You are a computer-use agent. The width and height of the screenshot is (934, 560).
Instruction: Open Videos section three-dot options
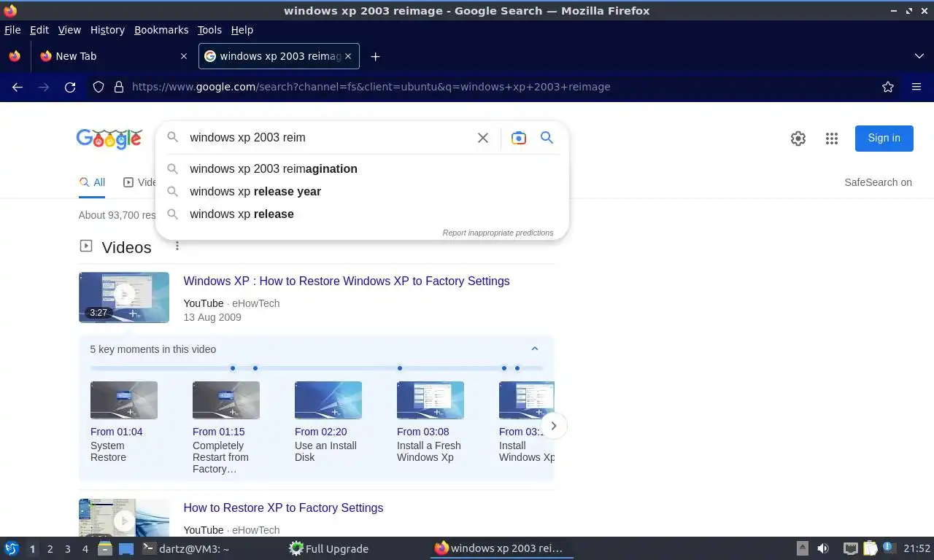click(177, 246)
